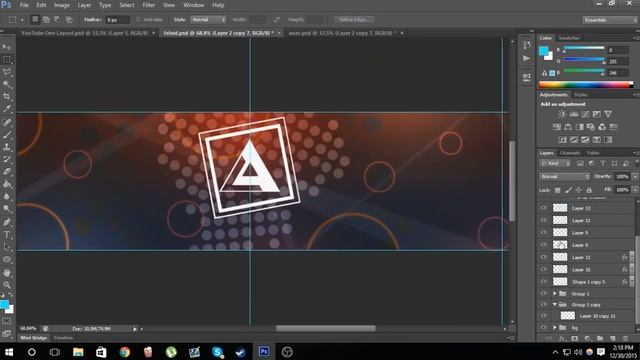This screenshot has width=640, height=360.
Task: Click Subtract from selection mode button
Action: click(x=58, y=20)
